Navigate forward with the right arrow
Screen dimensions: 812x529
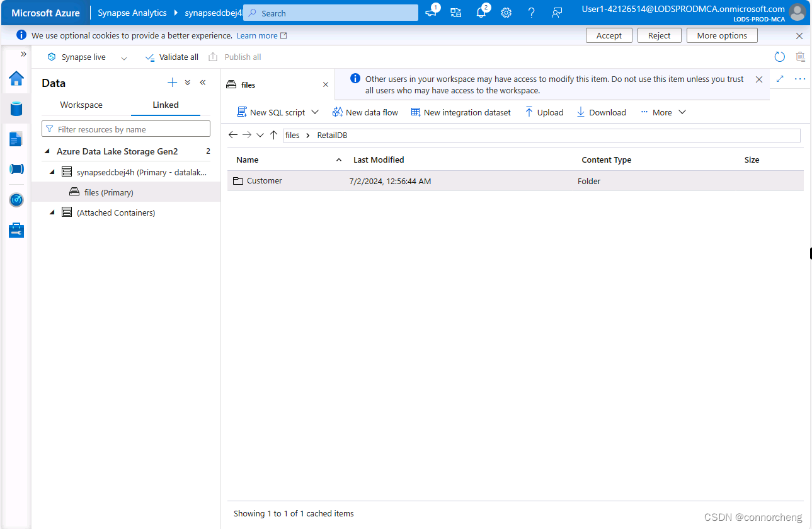247,135
